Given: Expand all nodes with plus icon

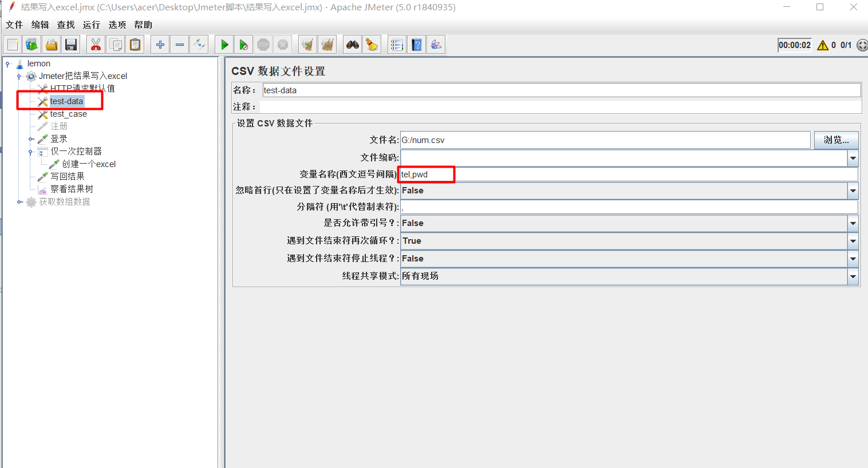Looking at the screenshot, I should click(x=160, y=45).
